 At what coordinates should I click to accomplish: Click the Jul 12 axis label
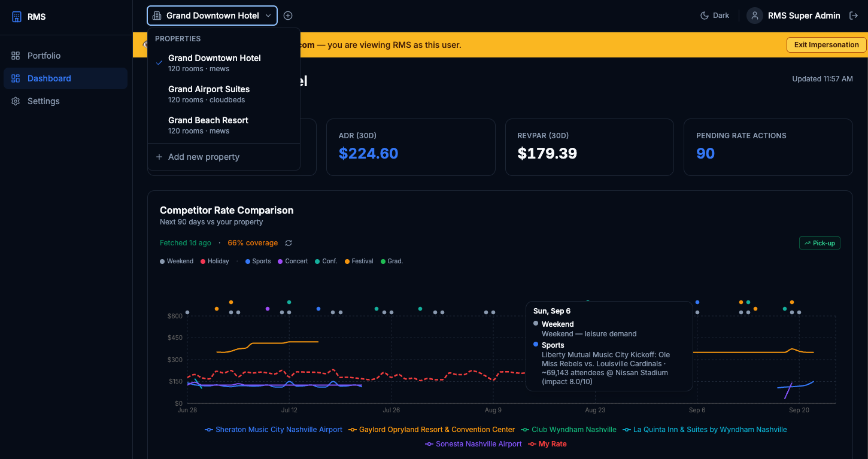pos(289,411)
